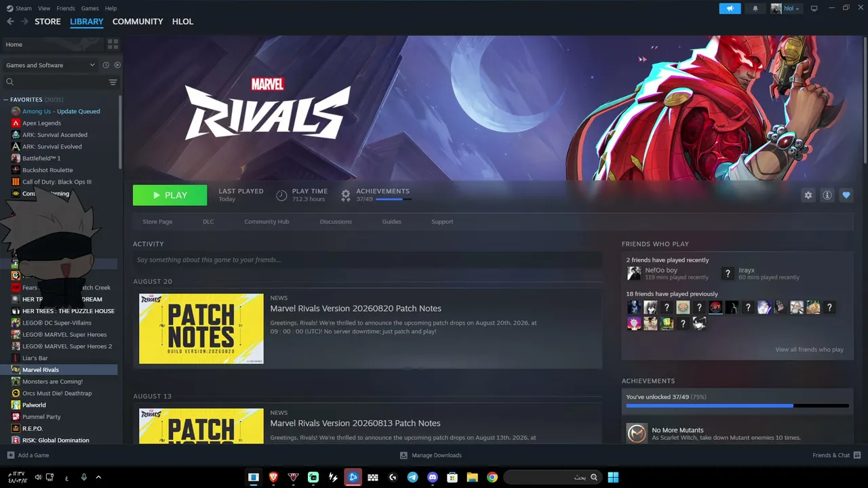The height and width of the screenshot is (488, 868).
Task: Open the 20260820 Patch Notes thumbnail
Action: click(x=201, y=329)
